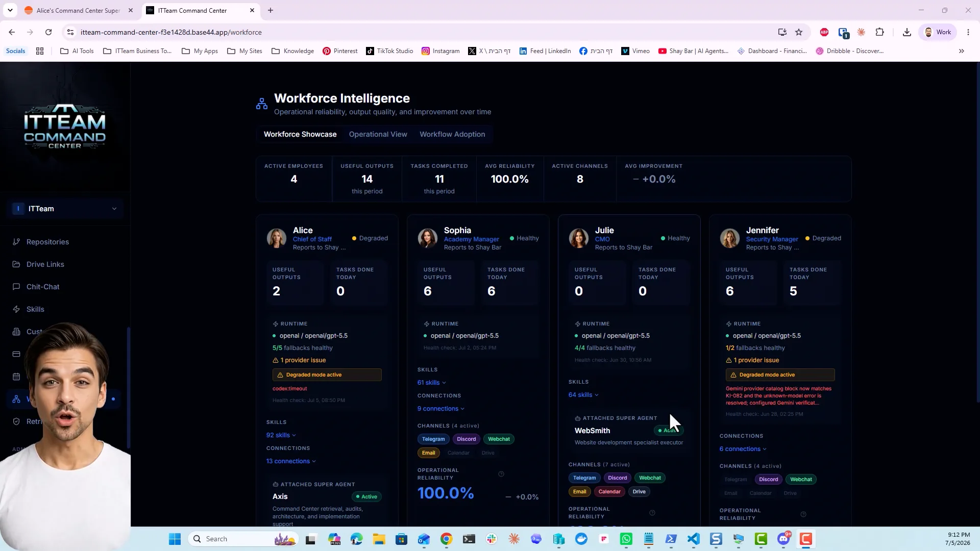This screenshot has width=980, height=551.
Task: Click Sophia's avatar photo
Action: [428, 238]
